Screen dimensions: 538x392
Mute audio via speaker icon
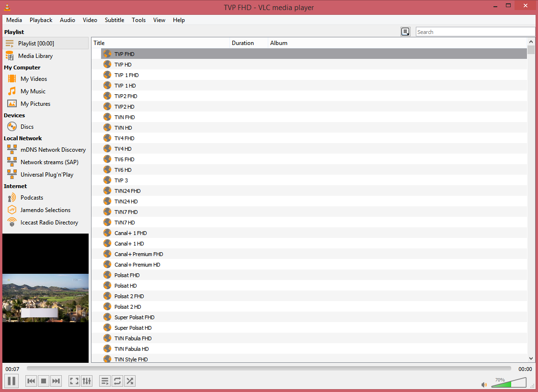click(484, 385)
